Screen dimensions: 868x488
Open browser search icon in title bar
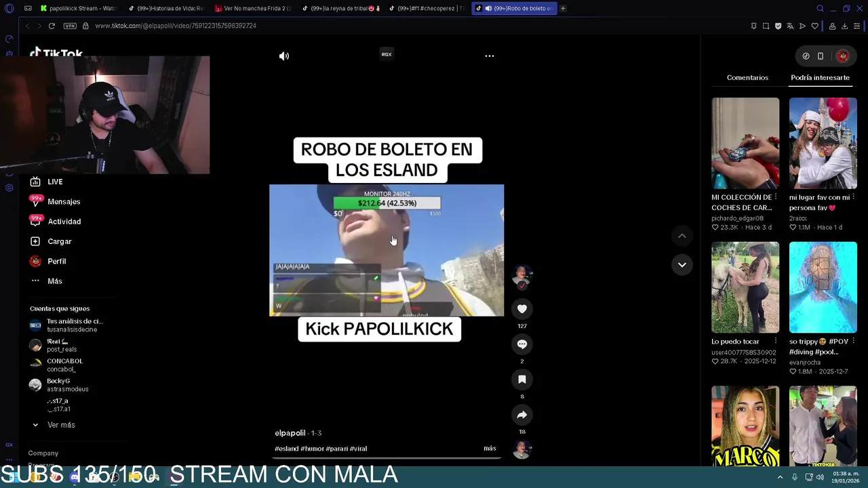[820, 8]
